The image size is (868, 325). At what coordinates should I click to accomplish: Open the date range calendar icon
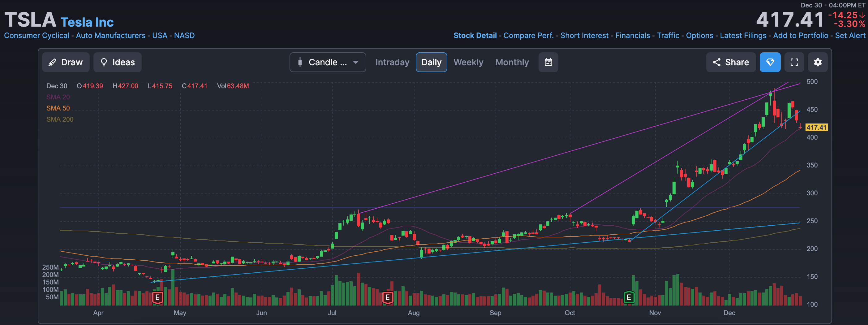tap(548, 63)
